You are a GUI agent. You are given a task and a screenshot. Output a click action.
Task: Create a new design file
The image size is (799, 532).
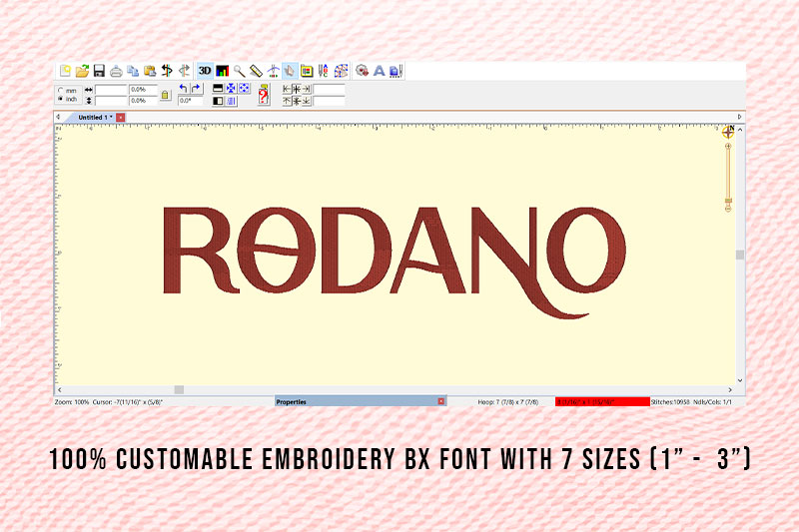click(x=65, y=71)
